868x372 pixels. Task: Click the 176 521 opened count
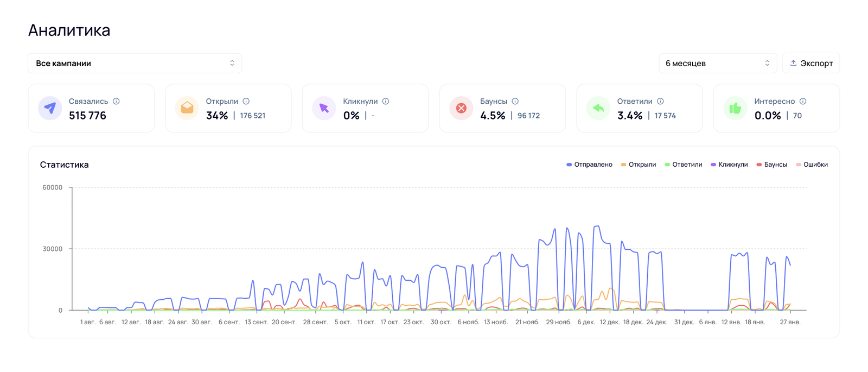253,116
